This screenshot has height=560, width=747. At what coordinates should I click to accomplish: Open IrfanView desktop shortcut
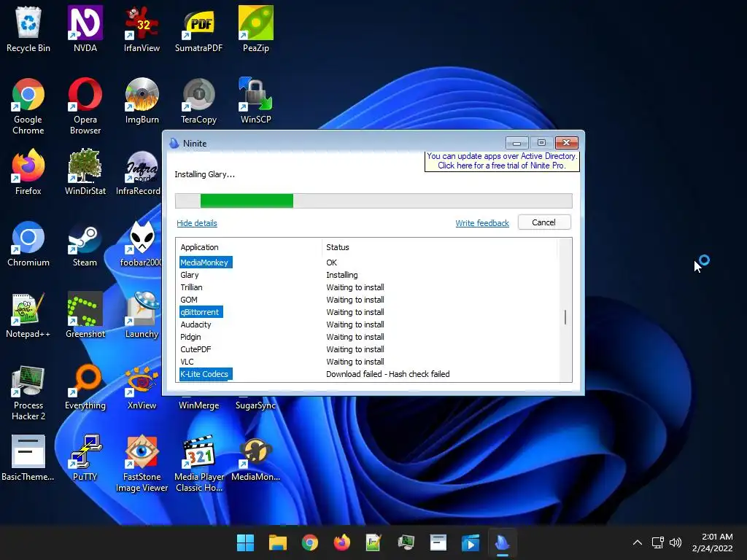pos(142,28)
